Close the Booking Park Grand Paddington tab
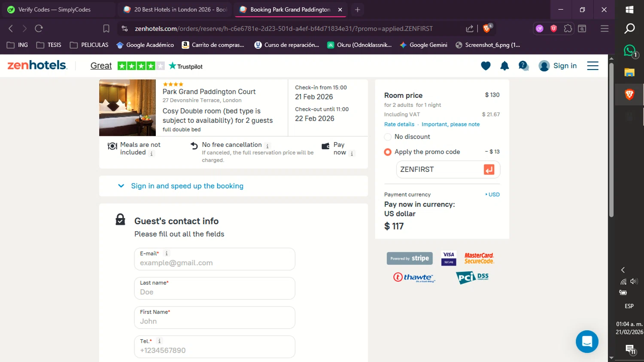This screenshot has width=644, height=362. tap(340, 9)
